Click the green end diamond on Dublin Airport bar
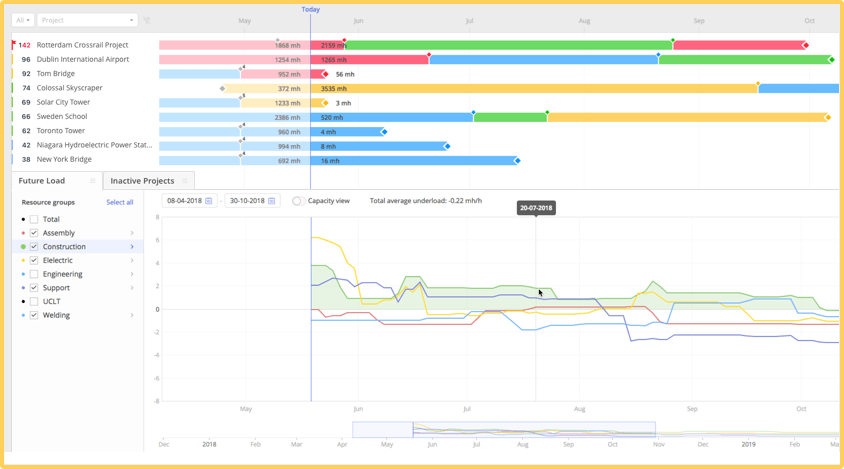This screenshot has height=469, width=844. click(x=832, y=60)
